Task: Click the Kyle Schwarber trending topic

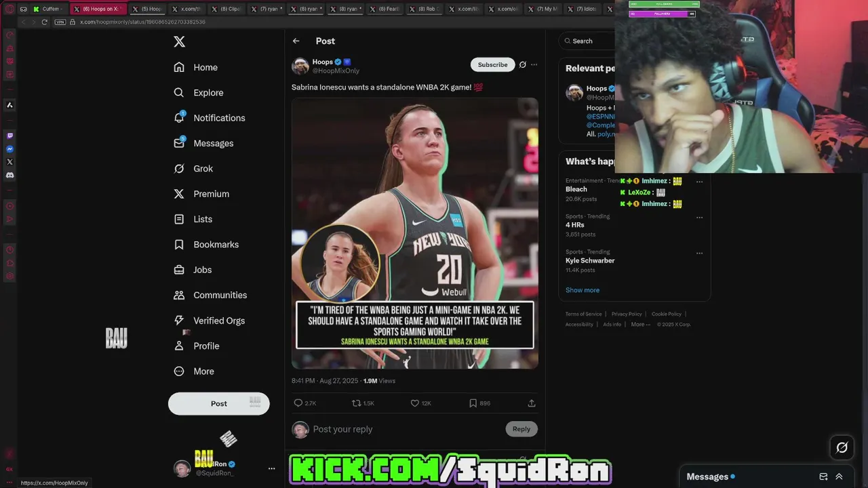Action: coord(590,260)
